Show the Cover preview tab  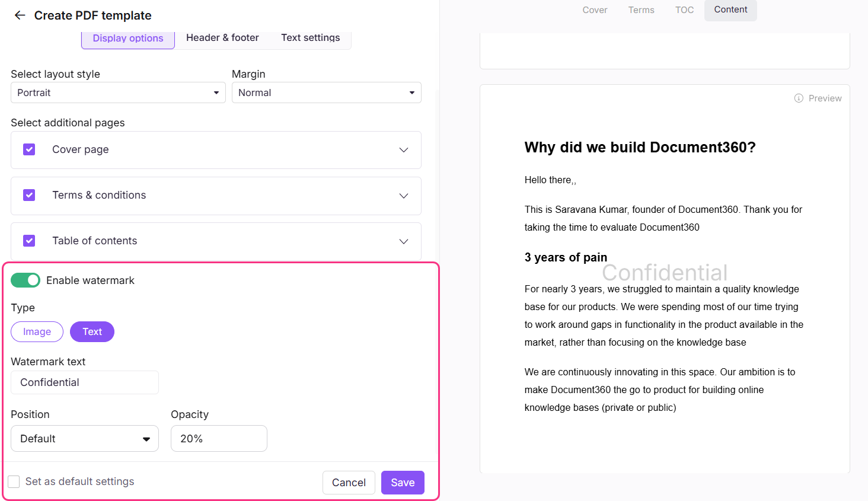click(x=595, y=10)
